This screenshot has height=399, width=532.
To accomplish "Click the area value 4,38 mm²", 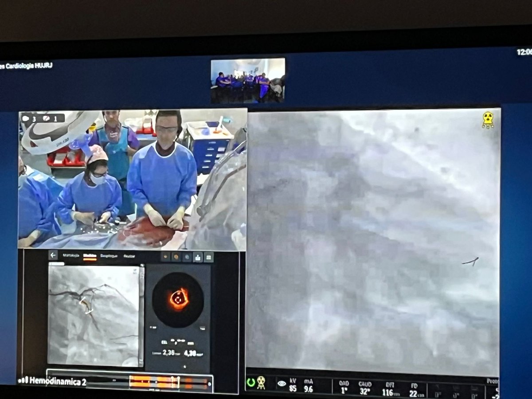I will [x=194, y=352].
